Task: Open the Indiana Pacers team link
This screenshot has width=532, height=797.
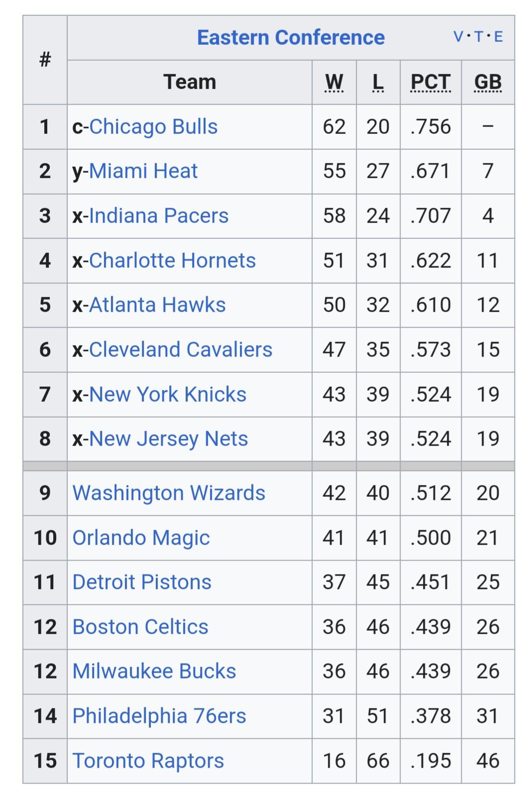Action: (159, 216)
